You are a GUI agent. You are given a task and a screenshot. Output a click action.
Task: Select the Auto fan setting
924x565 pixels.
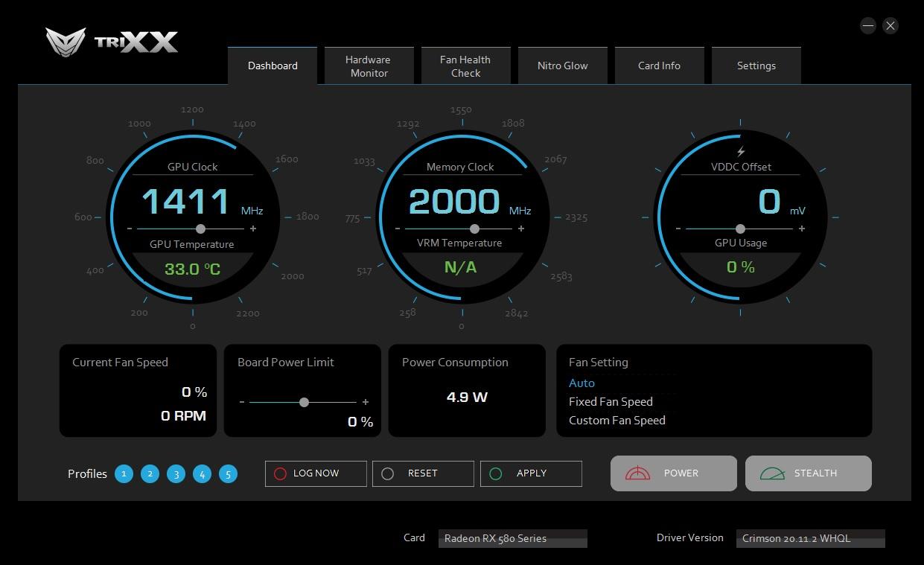pos(582,383)
